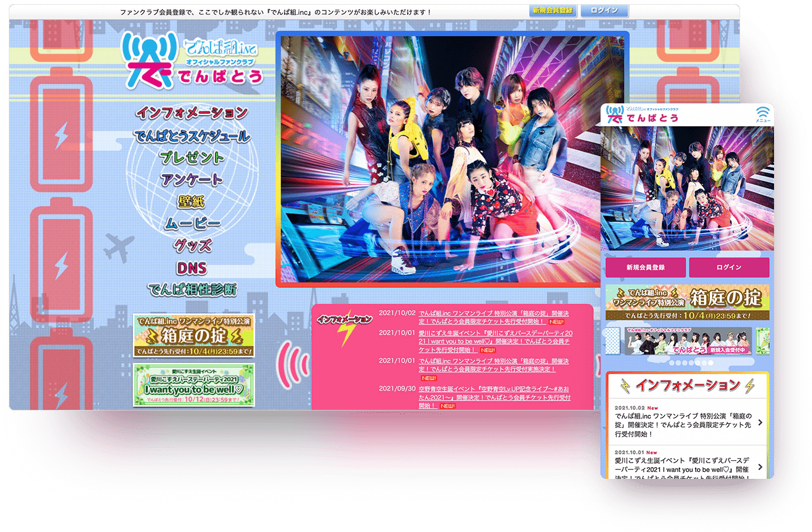Open 2021/10/01 愛川こずえバースデーパーティ news link
Image resolution: width=812 pixels, height=532 pixels.
click(x=495, y=341)
